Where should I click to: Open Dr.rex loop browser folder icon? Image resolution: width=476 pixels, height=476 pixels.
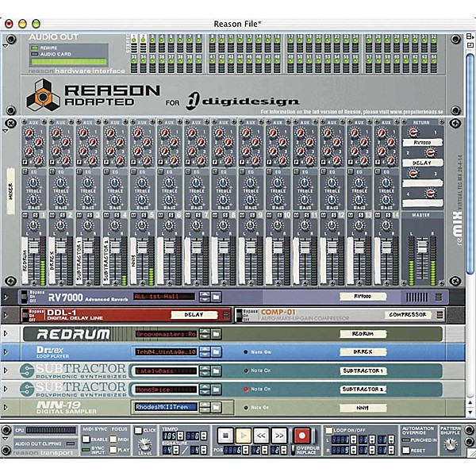216,352
